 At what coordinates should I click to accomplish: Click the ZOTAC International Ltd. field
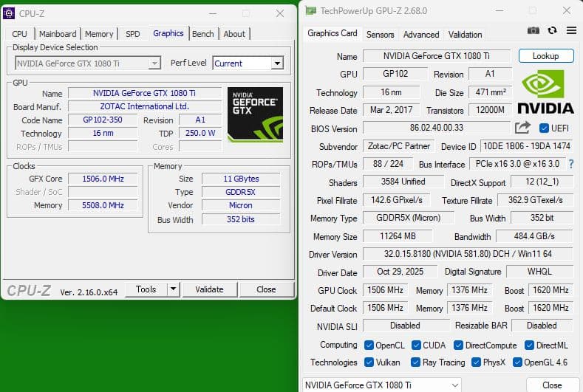tap(144, 106)
